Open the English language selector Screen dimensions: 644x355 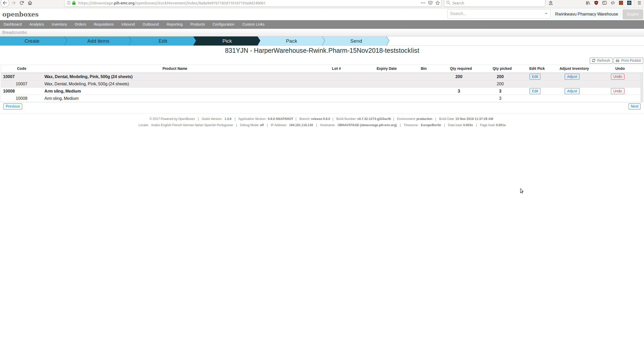633,14
